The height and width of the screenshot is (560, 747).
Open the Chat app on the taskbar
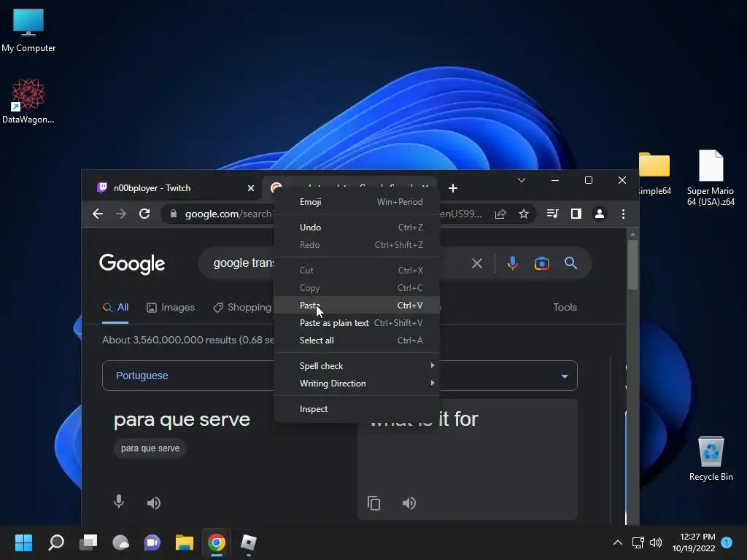pyautogui.click(x=152, y=542)
